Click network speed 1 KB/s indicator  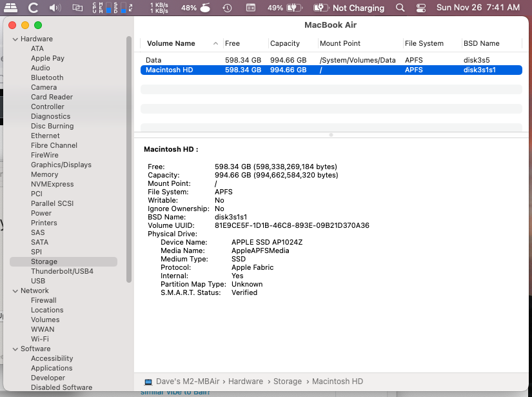pyautogui.click(x=159, y=8)
